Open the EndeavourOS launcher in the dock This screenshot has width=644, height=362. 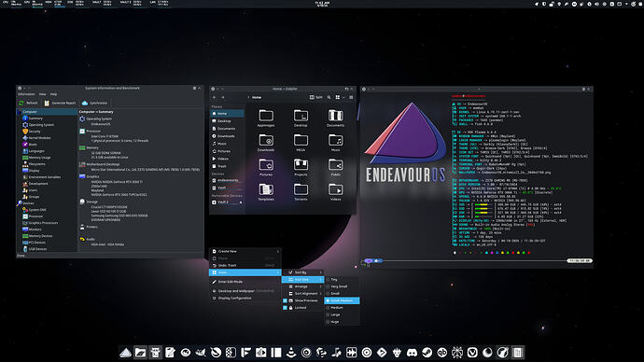(125, 352)
